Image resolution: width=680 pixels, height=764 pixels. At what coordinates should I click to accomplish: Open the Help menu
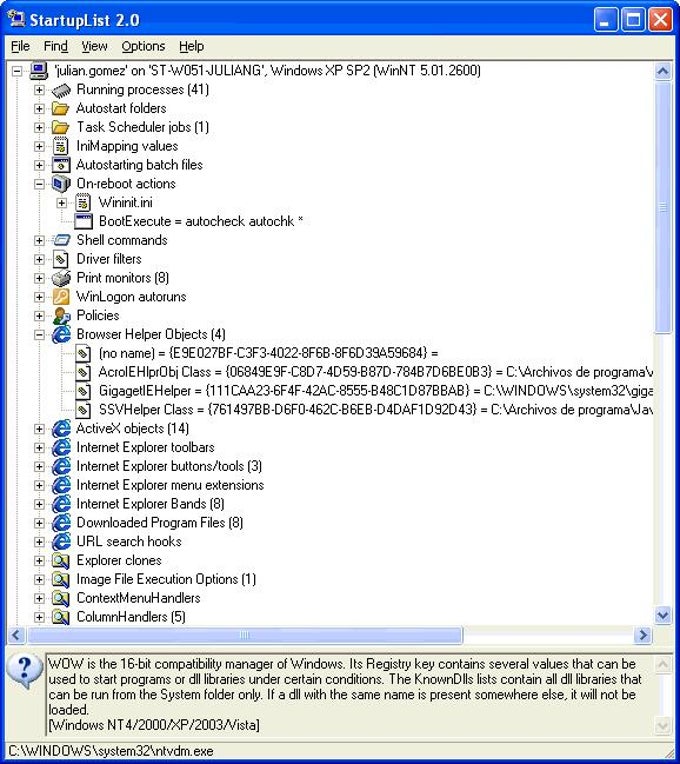click(x=191, y=46)
